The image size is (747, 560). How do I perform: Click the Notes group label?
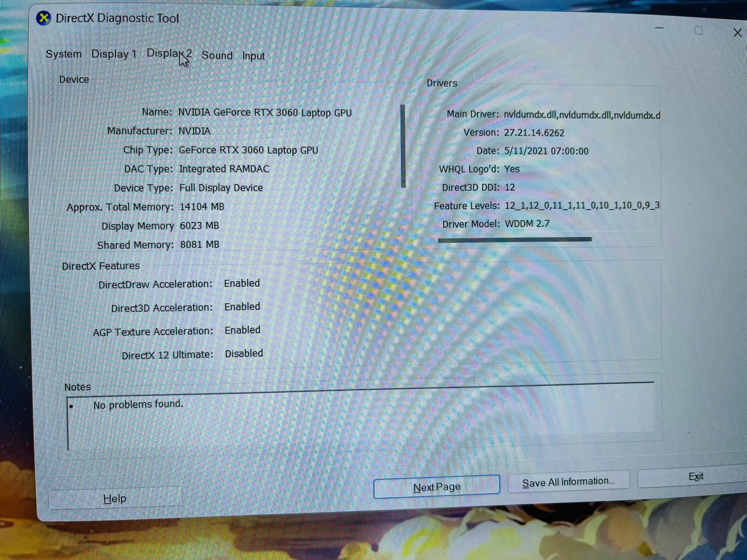point(78,387)
